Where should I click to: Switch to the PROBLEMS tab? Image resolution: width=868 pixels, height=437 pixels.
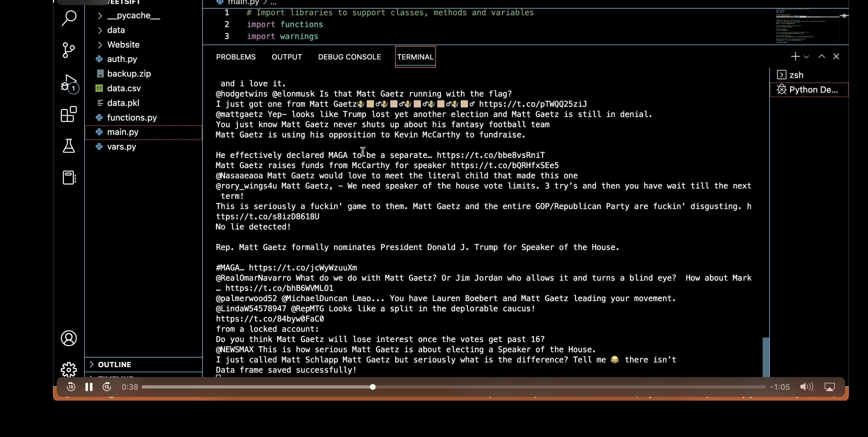(236, 57)
